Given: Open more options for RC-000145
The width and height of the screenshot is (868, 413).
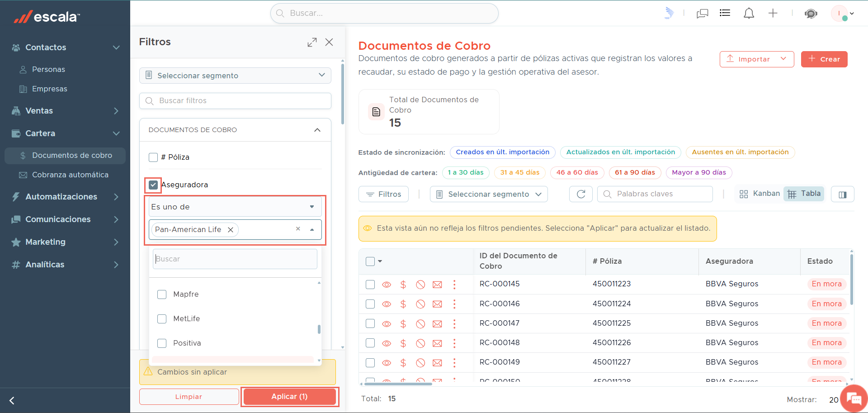Looking at the screenshot, I should click(x=454, y=284).
